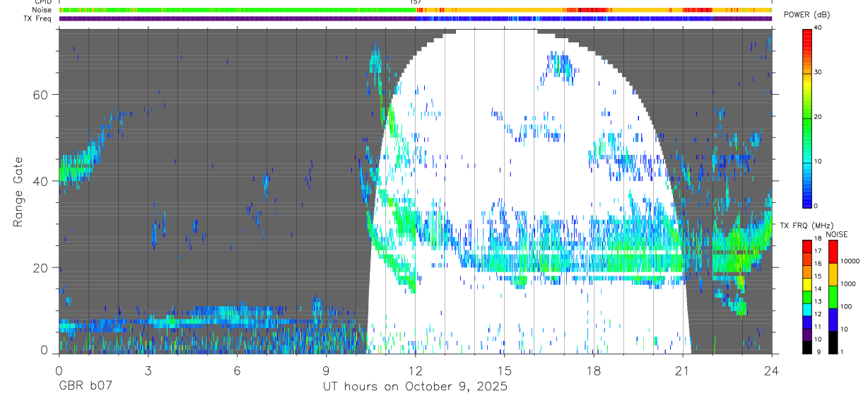The image size is (868, 401).
Task: Click the CPID value '157'
Action: click(416, 2)
